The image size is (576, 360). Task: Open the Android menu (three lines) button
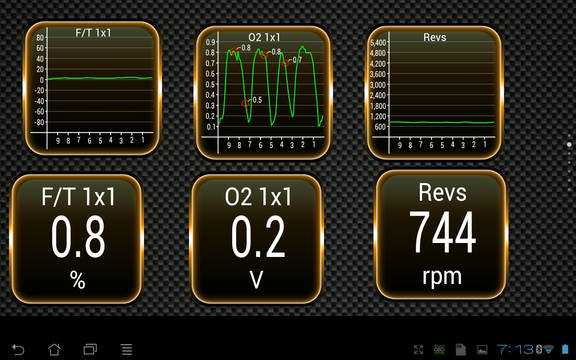tap(127, 349)
